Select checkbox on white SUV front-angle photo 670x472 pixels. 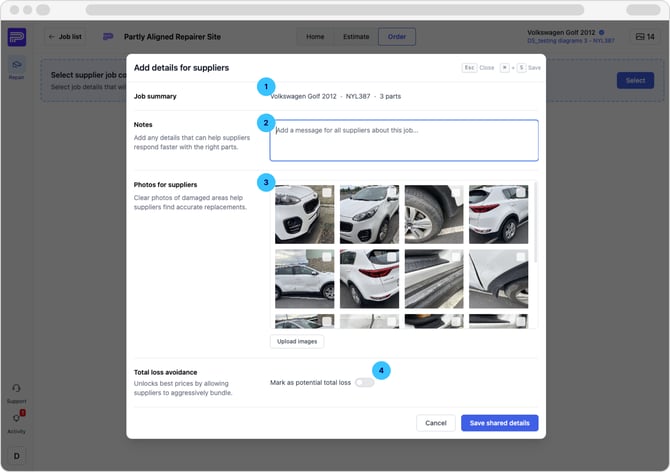[392, 192]
